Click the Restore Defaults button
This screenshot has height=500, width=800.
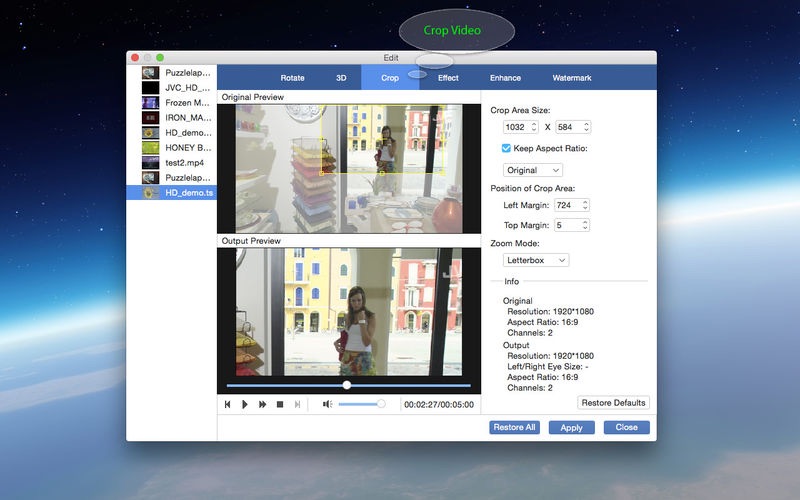pos(613,403)
